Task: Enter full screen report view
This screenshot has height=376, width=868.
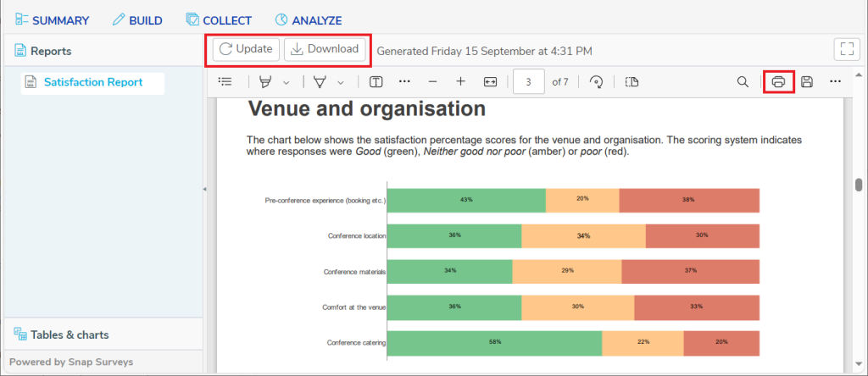Action: coord(847,49)
